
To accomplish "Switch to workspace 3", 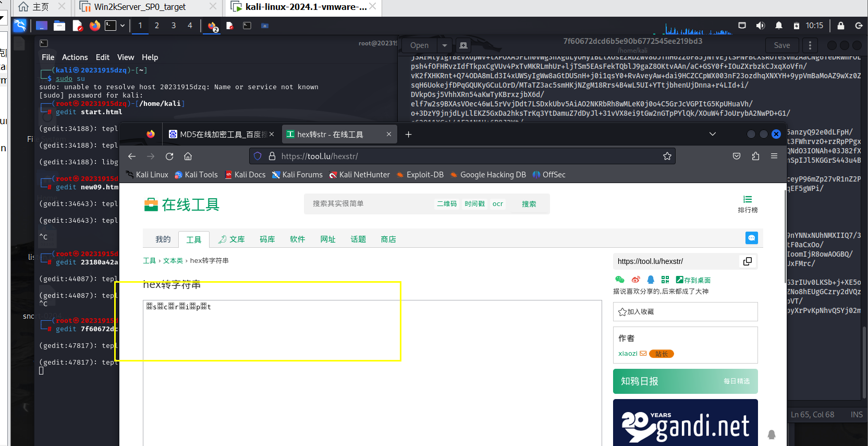I will [x=174, y=26].
